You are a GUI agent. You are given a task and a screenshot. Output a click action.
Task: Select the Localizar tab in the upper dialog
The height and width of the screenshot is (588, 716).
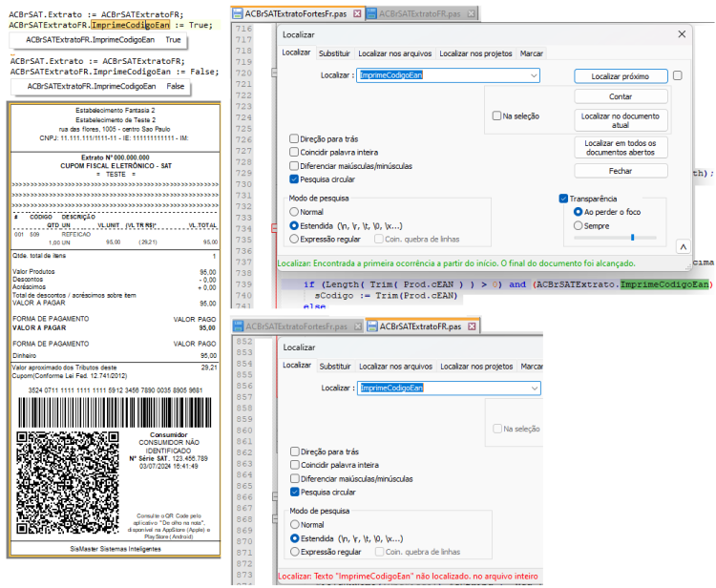296,52
